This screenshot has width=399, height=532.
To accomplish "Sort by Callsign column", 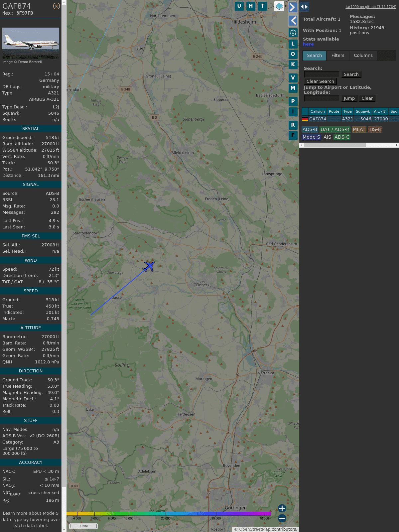I will (x=318, y=111).
